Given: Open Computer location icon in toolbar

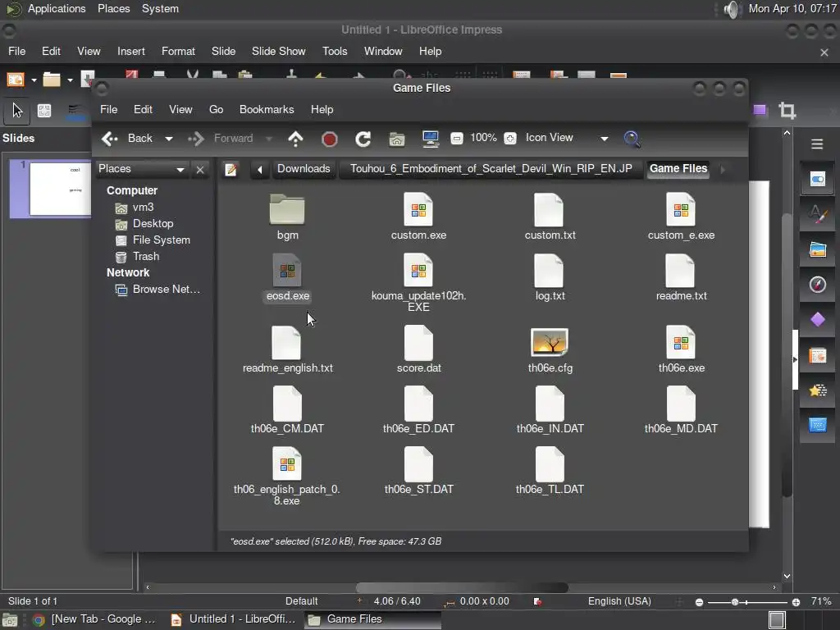Looking at the screenshot, I should (431, 139).
